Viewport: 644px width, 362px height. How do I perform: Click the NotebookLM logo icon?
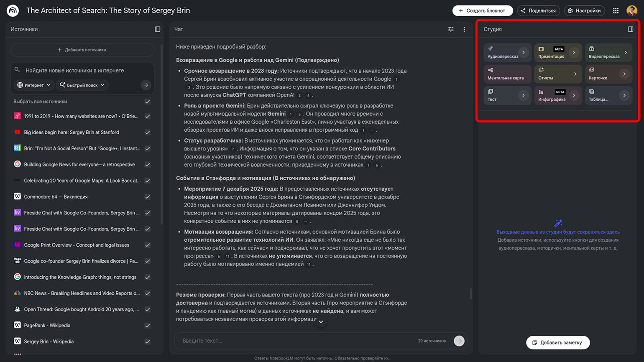(x=13, y=11)
